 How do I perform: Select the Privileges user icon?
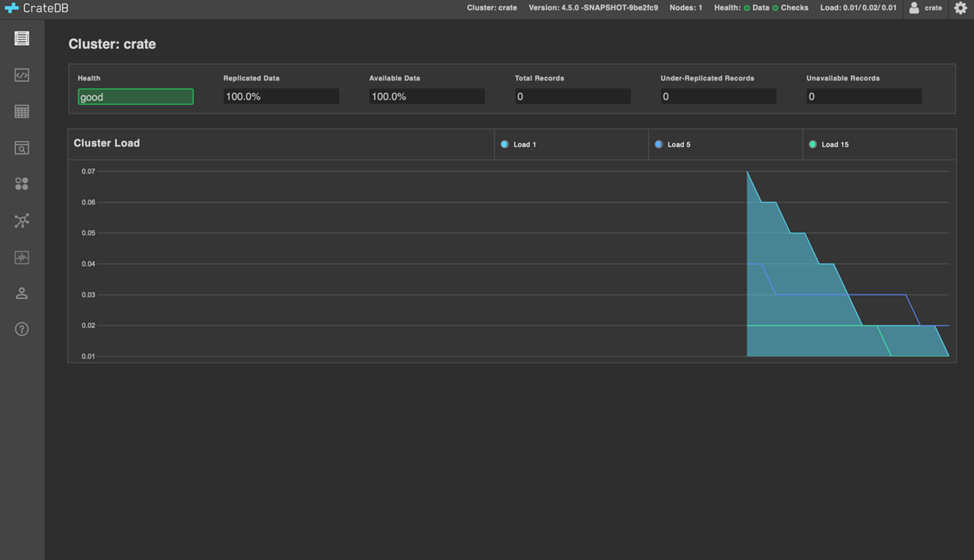(x=21, y=293)
